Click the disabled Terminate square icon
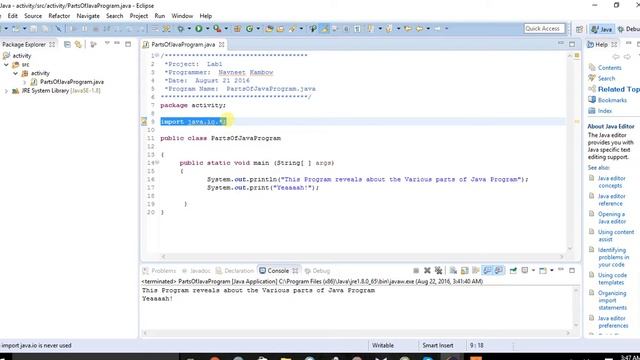Screen dimensions: 640x360 [x=416, y=270]
